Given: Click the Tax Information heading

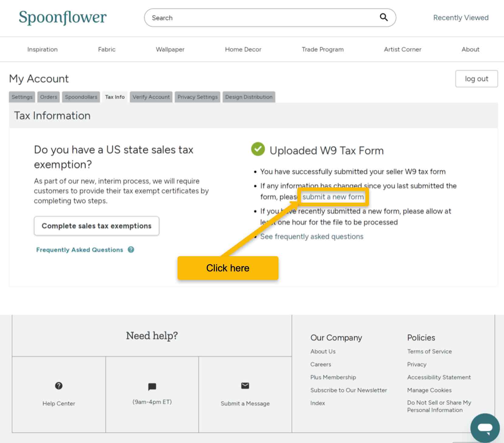Looking at the screenshot, I should (52, 116).
